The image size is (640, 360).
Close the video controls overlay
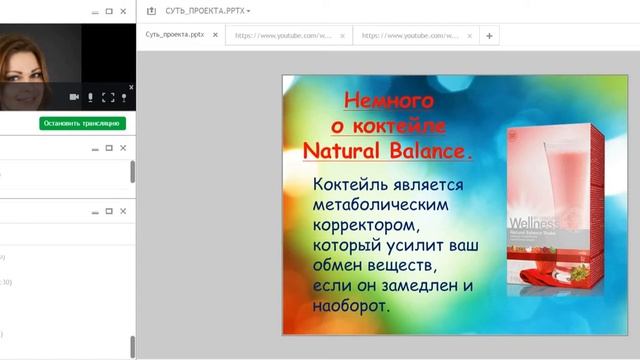131,87
